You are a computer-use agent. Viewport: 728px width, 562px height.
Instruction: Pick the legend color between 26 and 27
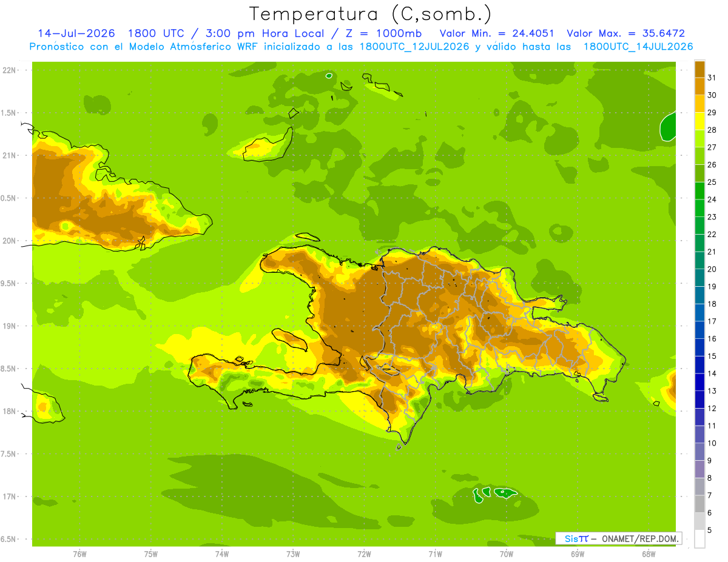[699, 156]
